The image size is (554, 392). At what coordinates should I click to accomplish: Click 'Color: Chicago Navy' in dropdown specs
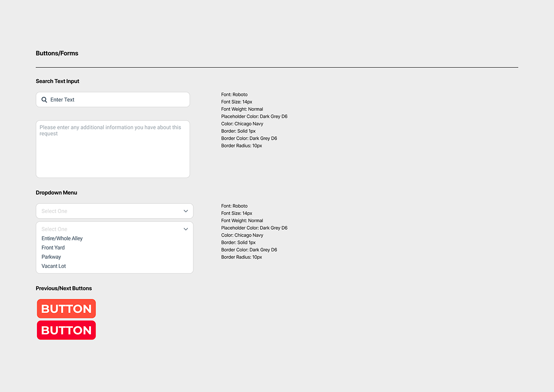click(x=242, y=235)
